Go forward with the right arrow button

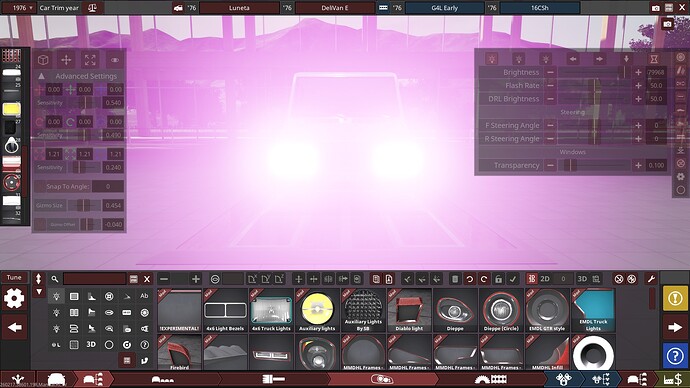point(675,327)
